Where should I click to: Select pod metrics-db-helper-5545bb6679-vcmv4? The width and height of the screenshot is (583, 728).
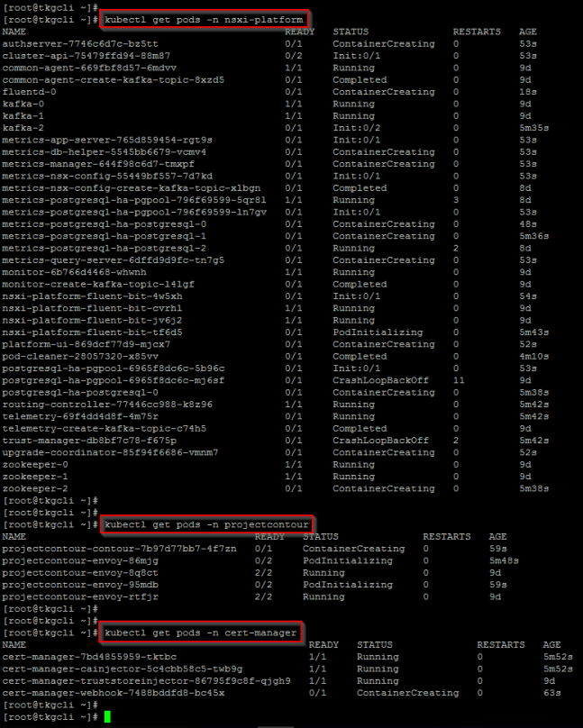pos(105,152)
